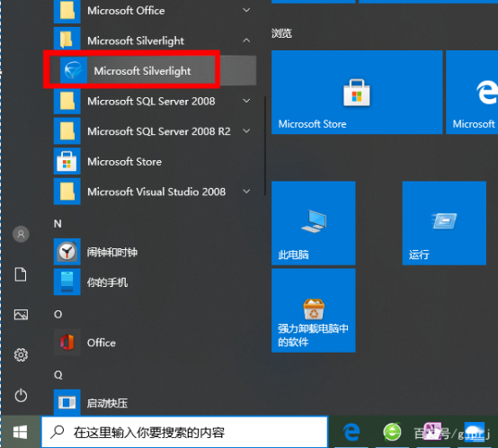
Task: Collapse the Microsoft Silverlight folder
Action: point(246,40)
